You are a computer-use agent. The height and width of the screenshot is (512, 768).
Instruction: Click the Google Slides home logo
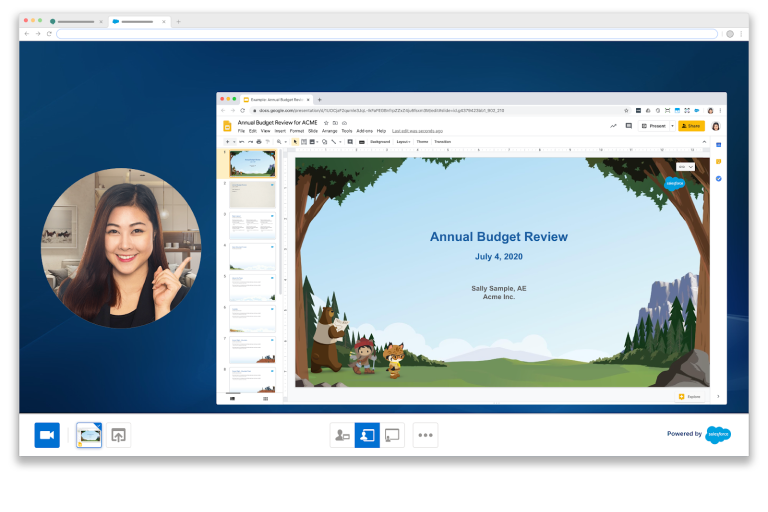227,126
